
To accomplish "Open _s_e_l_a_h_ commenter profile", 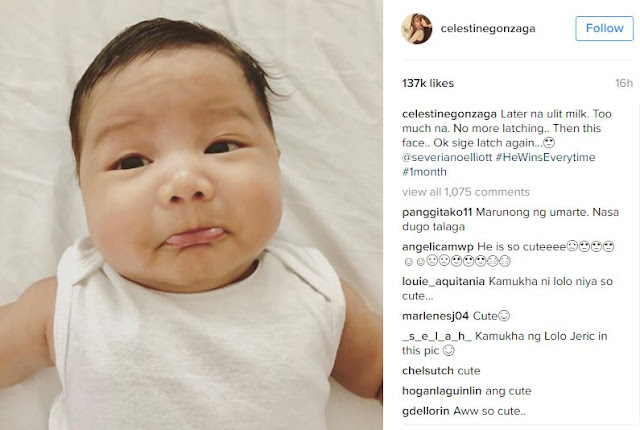I will 437,336.
